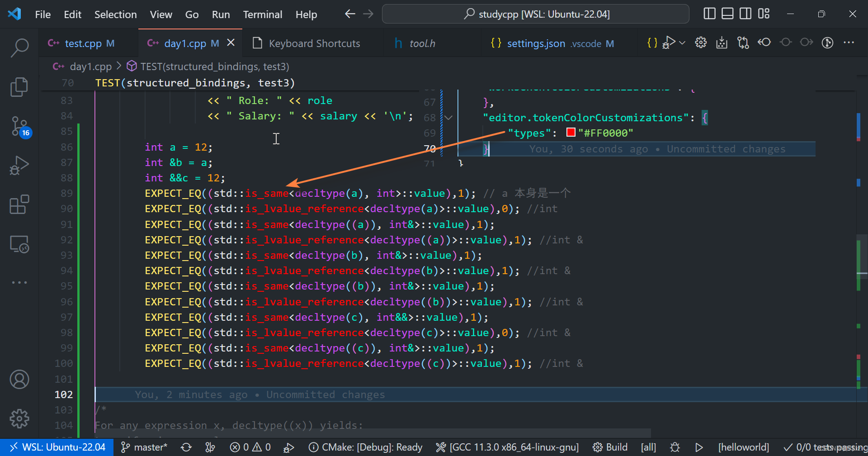Click the download-into-tray toolbar icon
This screenshot has width=868, height=456.
(722, 43)
